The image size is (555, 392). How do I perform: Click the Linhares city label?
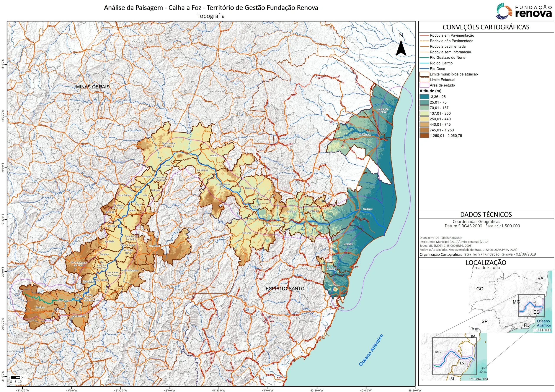[x=367, y=209]
